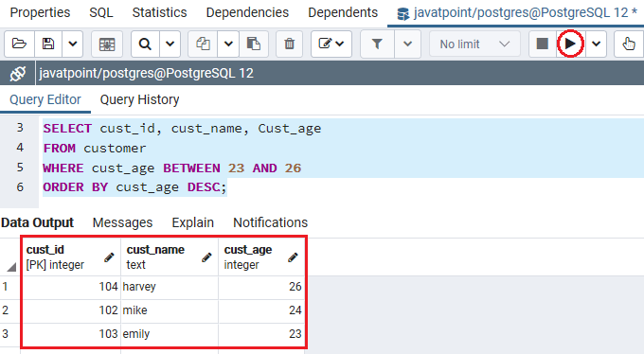Click the cell containing 102
Viewport: 644px width, 354px height.
click(71, 310)
